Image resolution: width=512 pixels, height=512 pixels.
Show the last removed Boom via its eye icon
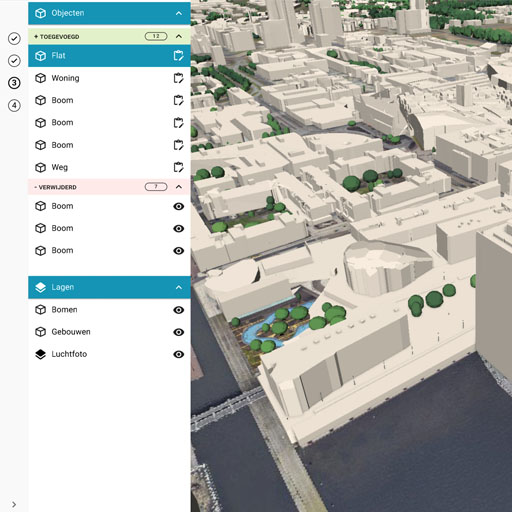point(179,251)
